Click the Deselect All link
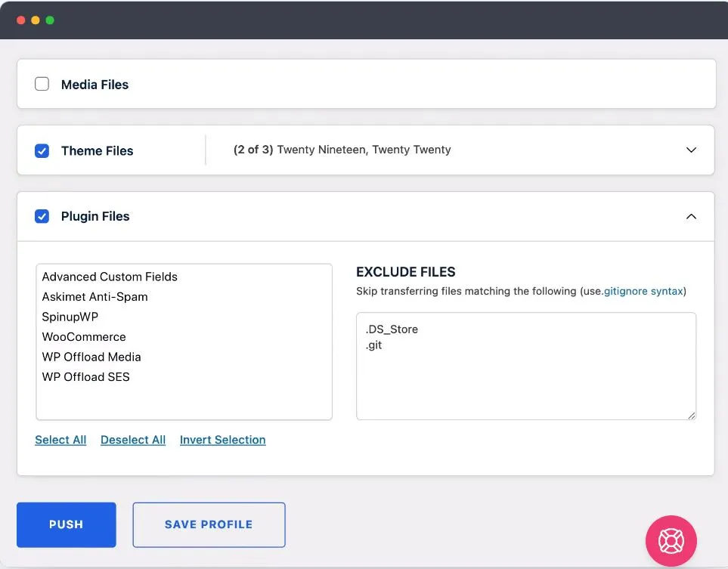 coord(133,440)
